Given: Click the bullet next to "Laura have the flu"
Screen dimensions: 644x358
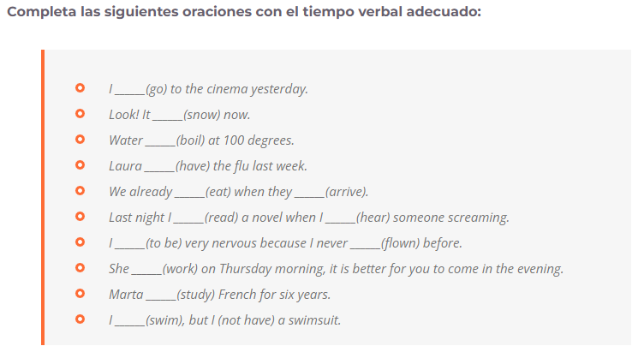Looking at the screenshot, I should 80,165.
